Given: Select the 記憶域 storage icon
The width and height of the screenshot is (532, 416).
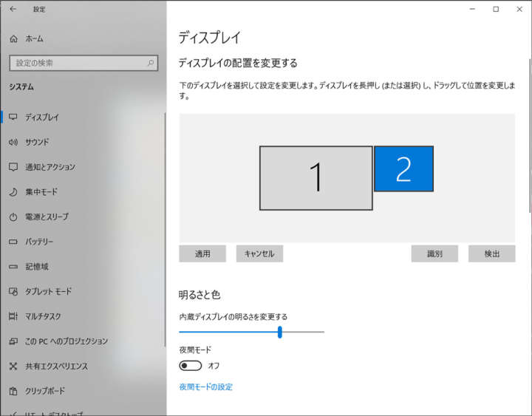Looking at the screenshot, I should (x=13, y=267).
